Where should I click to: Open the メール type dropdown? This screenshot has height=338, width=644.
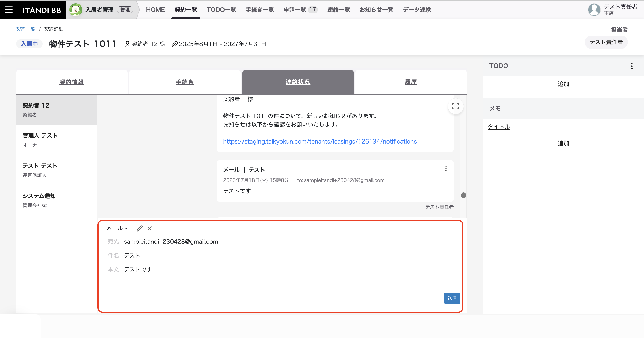(117, 228)
